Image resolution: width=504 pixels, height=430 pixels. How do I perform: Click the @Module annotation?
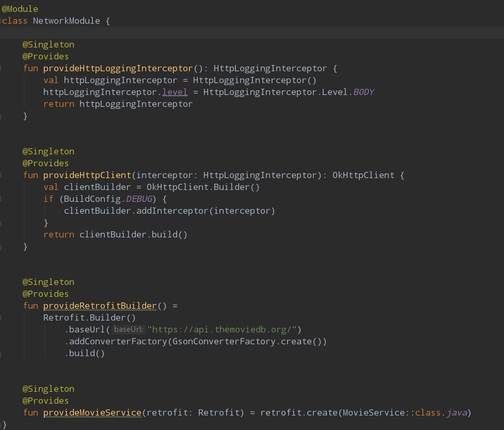(x=20, y=9)
